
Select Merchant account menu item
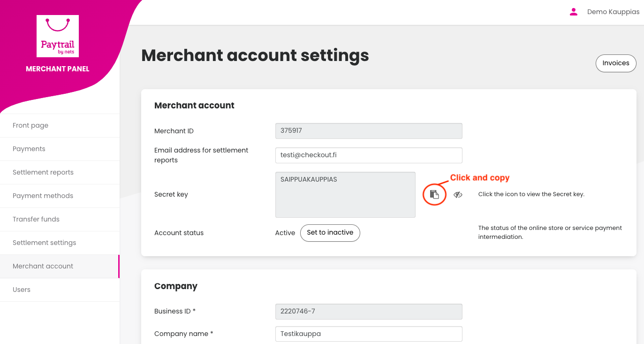coord(60,266)
